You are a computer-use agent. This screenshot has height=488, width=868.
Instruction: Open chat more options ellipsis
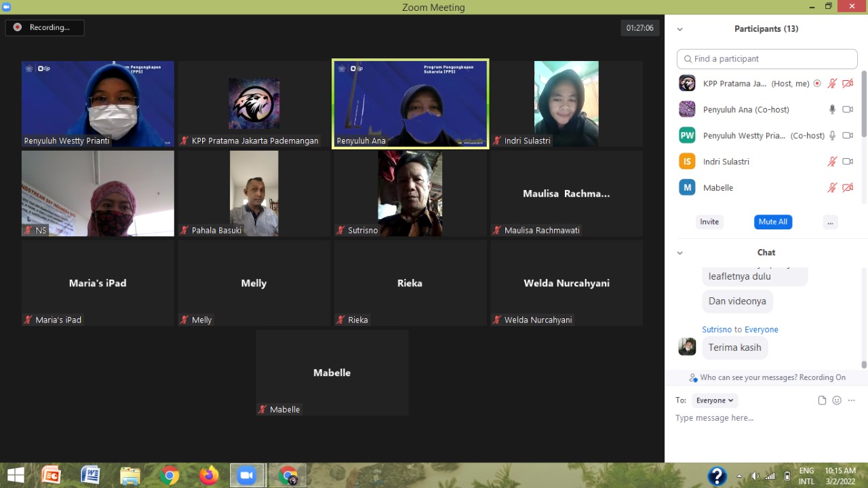click(852, 400)
